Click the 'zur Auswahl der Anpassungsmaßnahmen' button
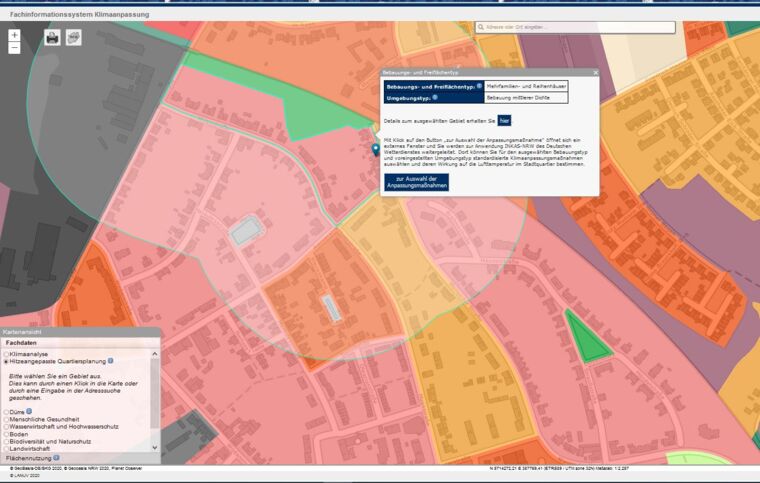This screenshot has width=760, height=483. 416,182
